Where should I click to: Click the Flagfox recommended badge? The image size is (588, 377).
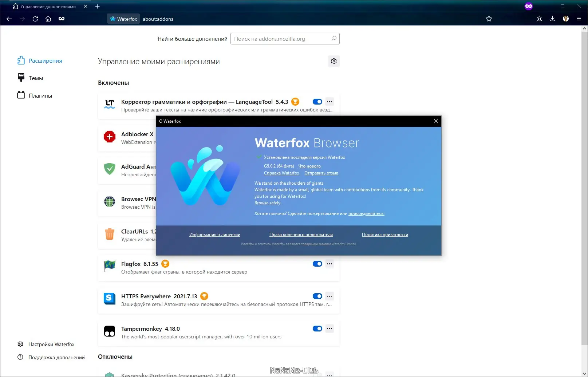point(165,264)
